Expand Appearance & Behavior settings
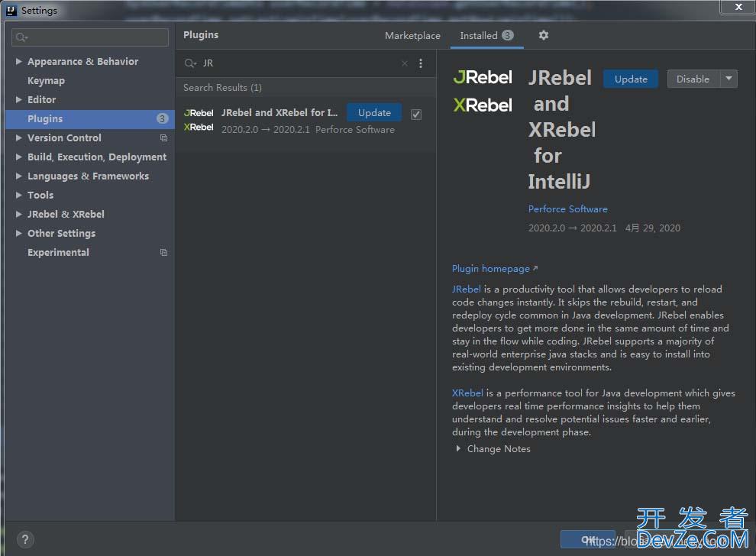The image size is (756, 556). [x=19, y=62]
